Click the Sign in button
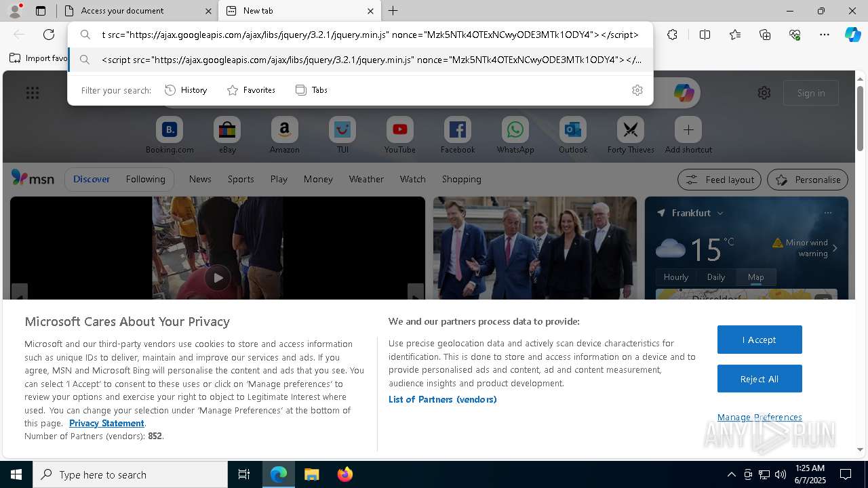The width and height of the screenshot is (868, 488). point(811,93)
